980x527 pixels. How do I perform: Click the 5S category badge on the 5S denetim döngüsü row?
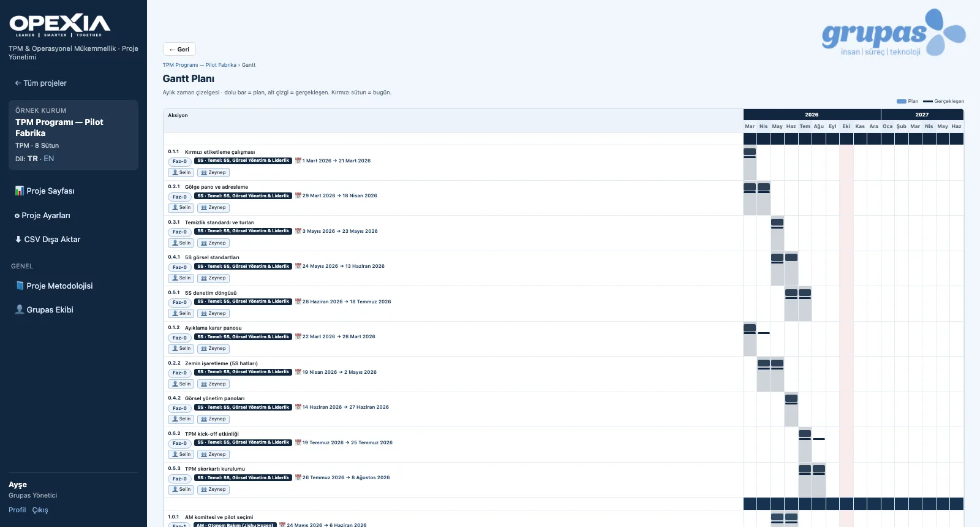tap(243, 301)
